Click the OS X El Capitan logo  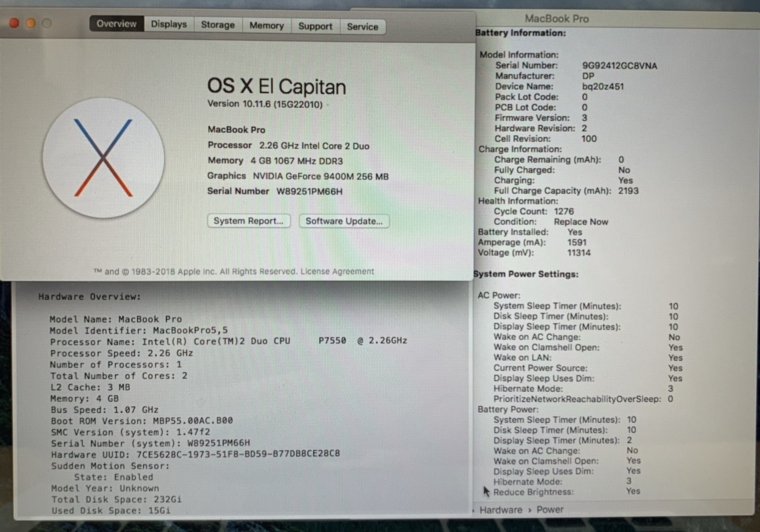click(103, 158)
